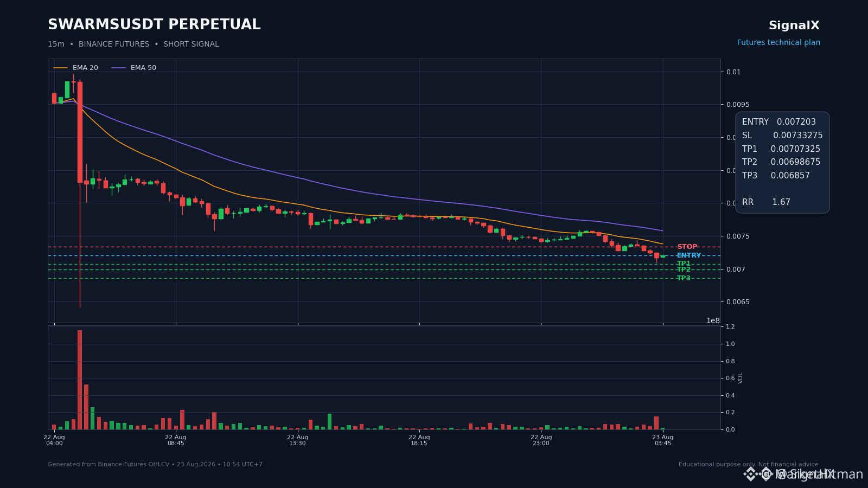The height and width of the screenshot is (488, 868).
Task: Click the huge red candle body near chart start
Action: point(80,132)
